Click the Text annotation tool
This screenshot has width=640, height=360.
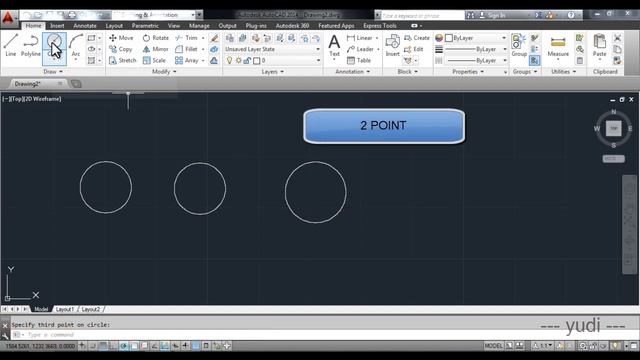[334, 45]
